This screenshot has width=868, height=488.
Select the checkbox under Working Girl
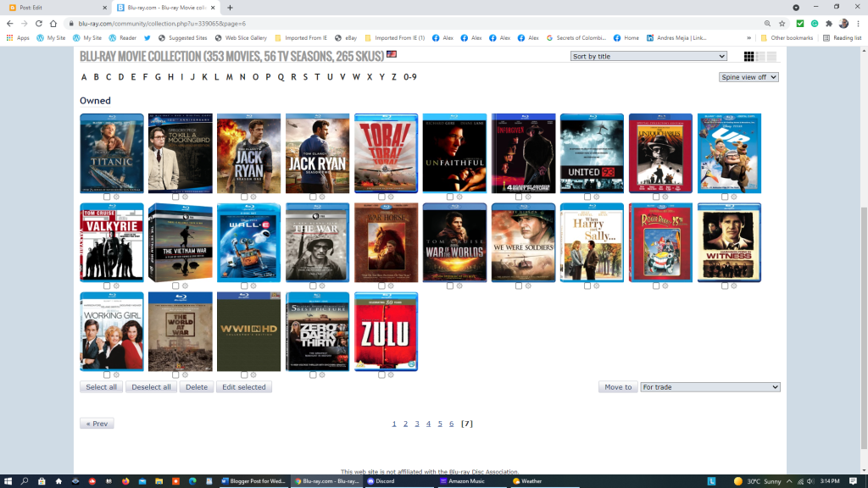click(x=107, y=374)
